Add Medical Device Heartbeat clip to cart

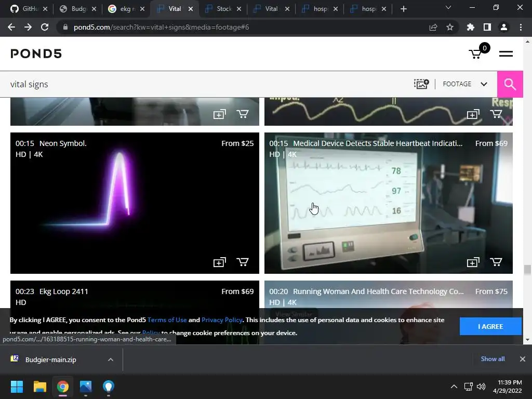pos(496,262)
